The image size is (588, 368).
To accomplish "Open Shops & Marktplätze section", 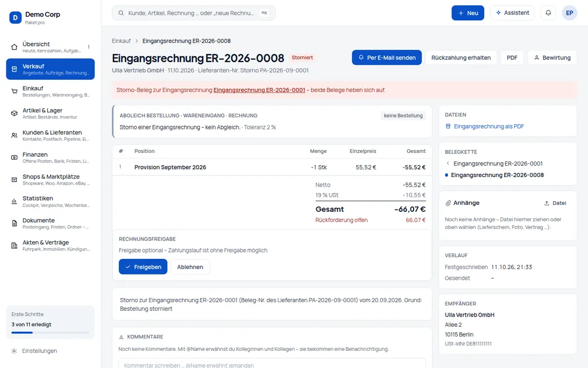I will point(50,180).
